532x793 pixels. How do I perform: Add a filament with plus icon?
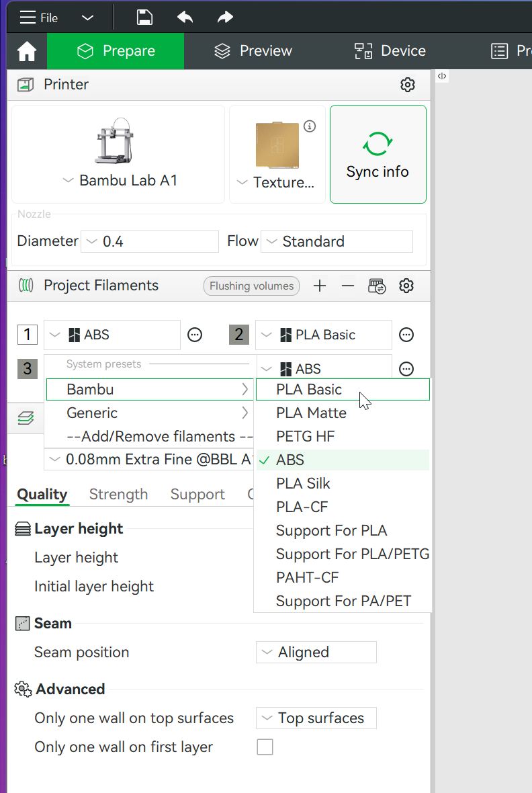(x=320, y=286)
